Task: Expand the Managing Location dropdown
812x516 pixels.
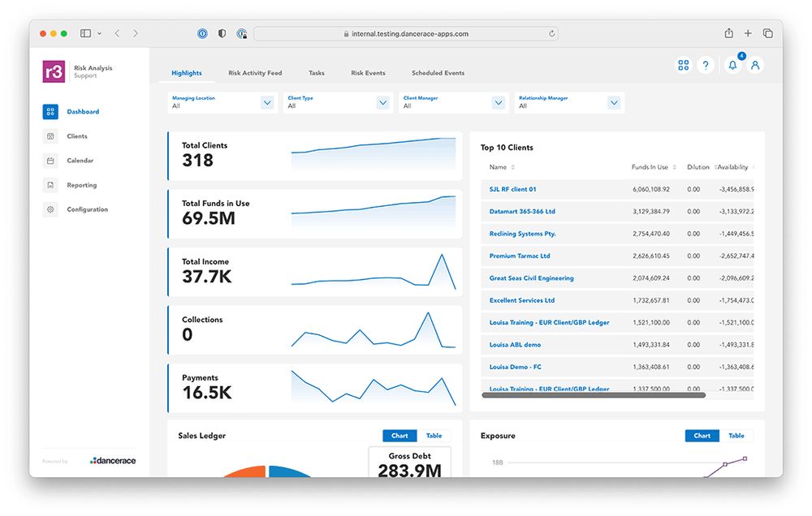Action: (268, 103)
